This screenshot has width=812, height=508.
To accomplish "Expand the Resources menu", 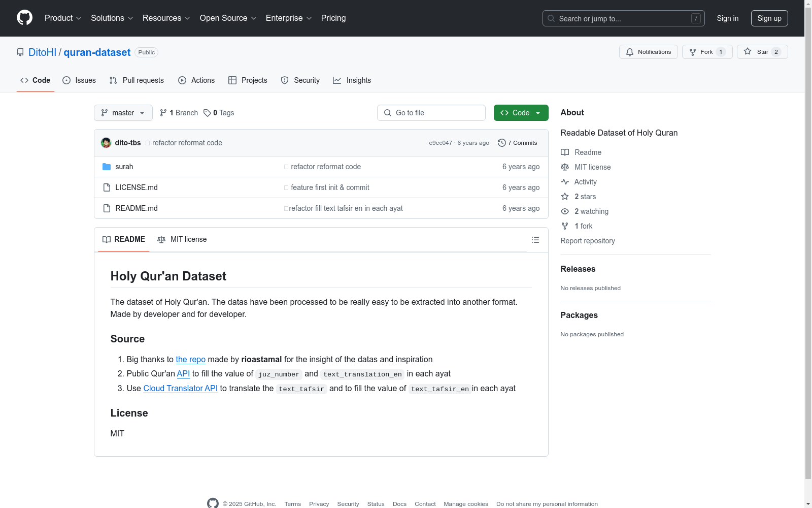I will pos(166,18).
